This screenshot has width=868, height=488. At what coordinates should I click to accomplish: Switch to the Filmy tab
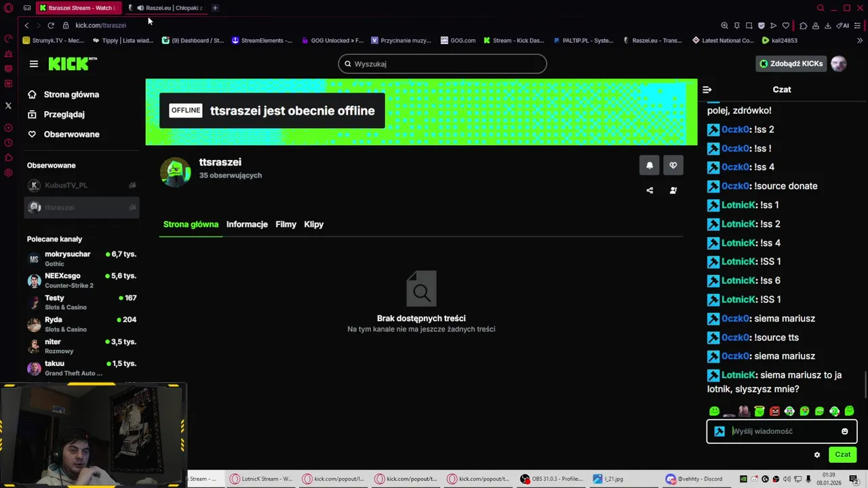click(285, 224)
